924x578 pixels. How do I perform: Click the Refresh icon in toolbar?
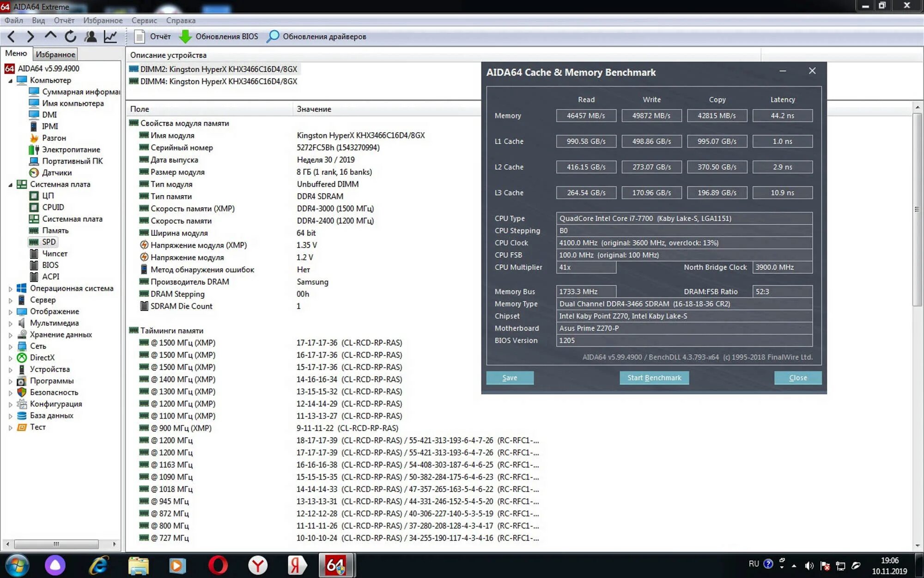70,37
